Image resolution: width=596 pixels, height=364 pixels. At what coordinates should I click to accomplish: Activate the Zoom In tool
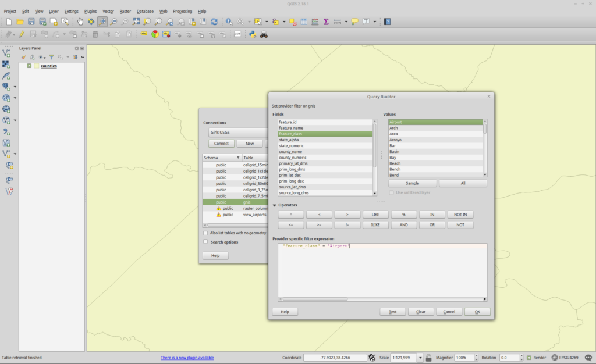[x=102, y=22]
